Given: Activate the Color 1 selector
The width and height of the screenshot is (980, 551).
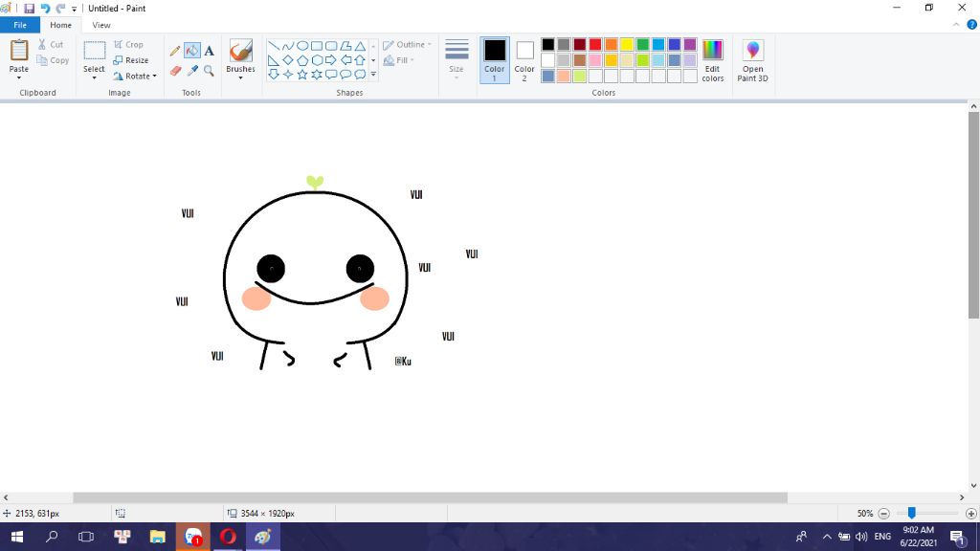Looking at the screenshot, I should (495, 60).
